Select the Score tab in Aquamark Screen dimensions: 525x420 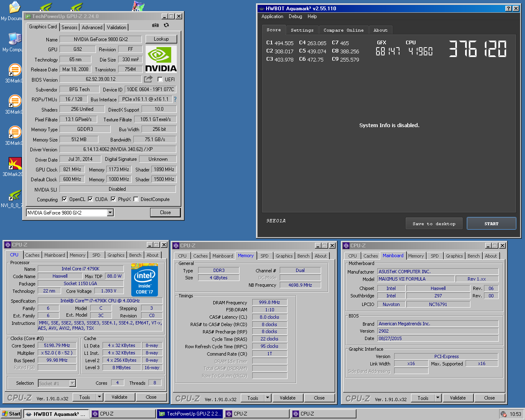click(274, 30)
